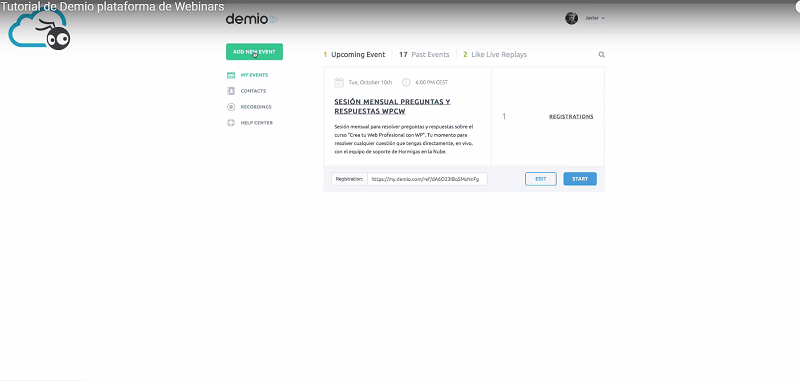Open the Recordings section
This screenshot has width=800, height=381.
click(x=256, y=107)
